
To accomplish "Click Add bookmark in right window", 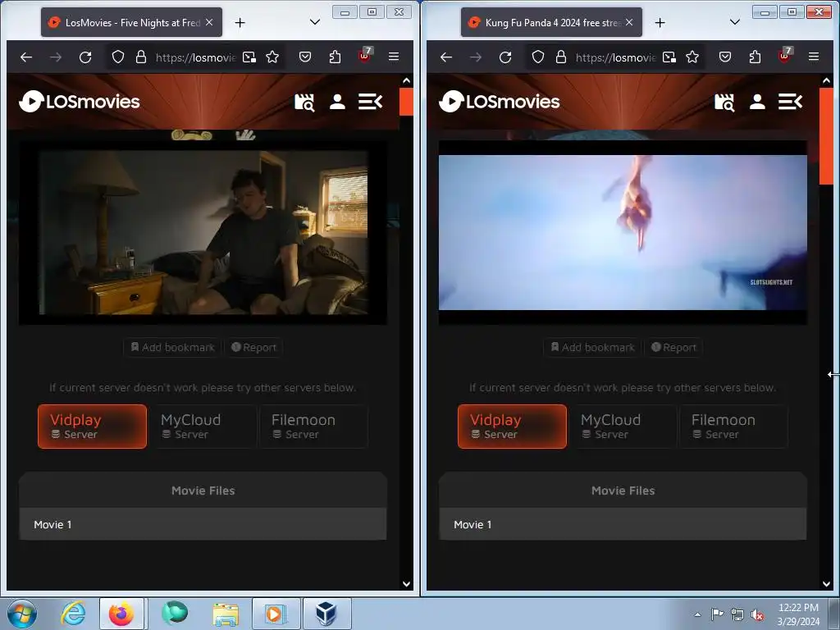I will (592, 347).
